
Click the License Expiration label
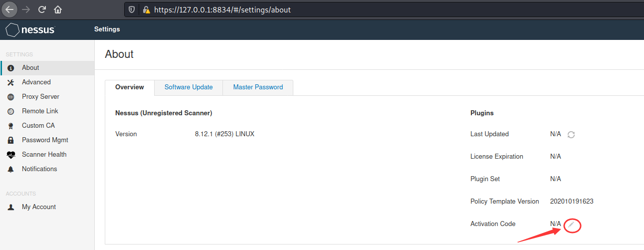pyautogui.click(x=497, y=157)
